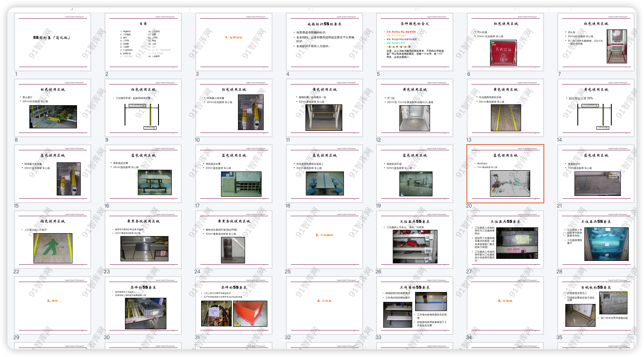Image resolution: width=644 pixels, height=357 pixels.
Task: Select slide 29 section title '3. 零件'
Action: point(53,305)
